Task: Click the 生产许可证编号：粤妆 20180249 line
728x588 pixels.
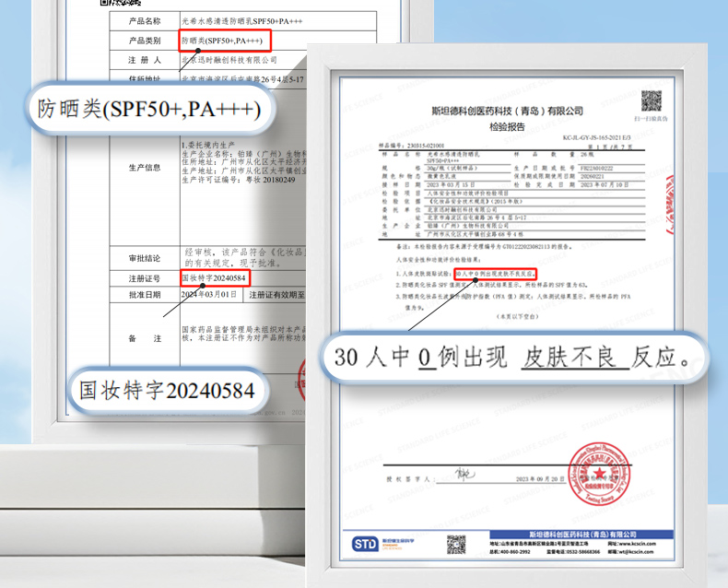Action: pos(238,180)
